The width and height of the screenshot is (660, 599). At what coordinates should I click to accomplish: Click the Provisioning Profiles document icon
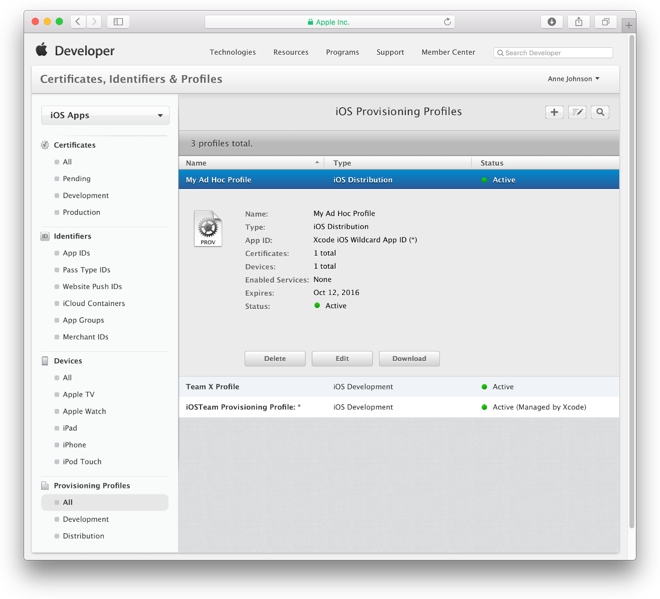45,485
